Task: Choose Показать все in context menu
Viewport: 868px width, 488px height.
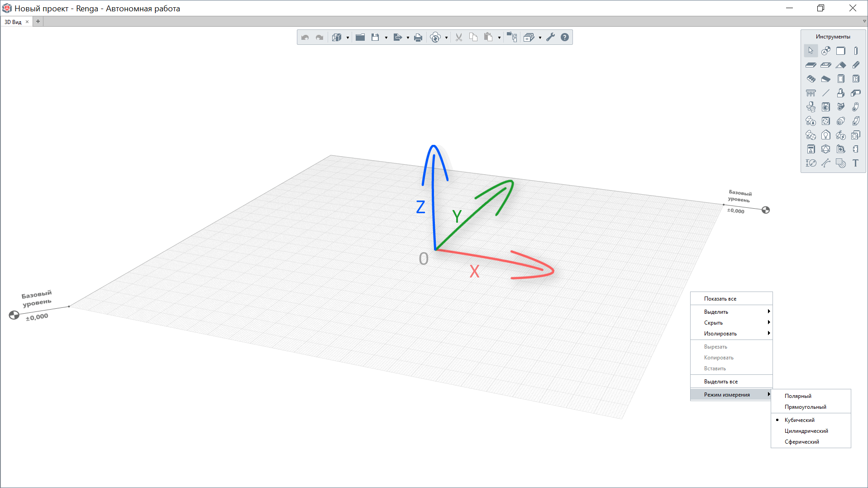Action: click(731, 298)
